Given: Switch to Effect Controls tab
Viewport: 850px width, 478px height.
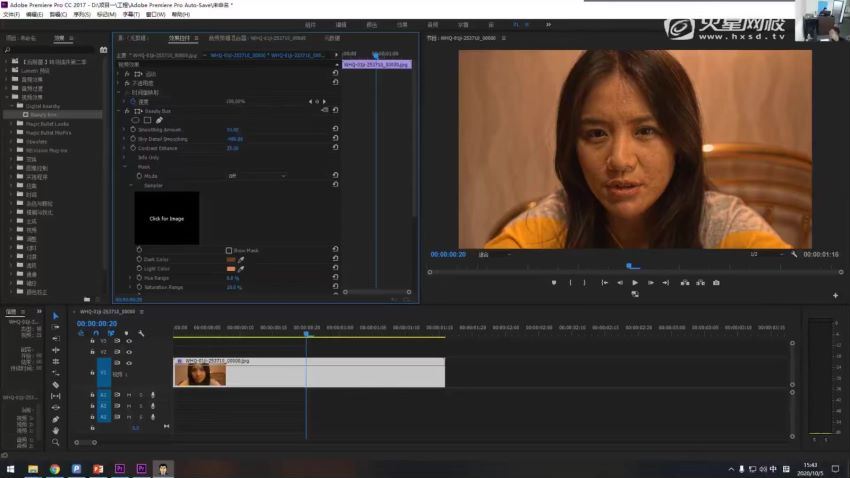Looking at the screenshot, I should pos(179,38).
